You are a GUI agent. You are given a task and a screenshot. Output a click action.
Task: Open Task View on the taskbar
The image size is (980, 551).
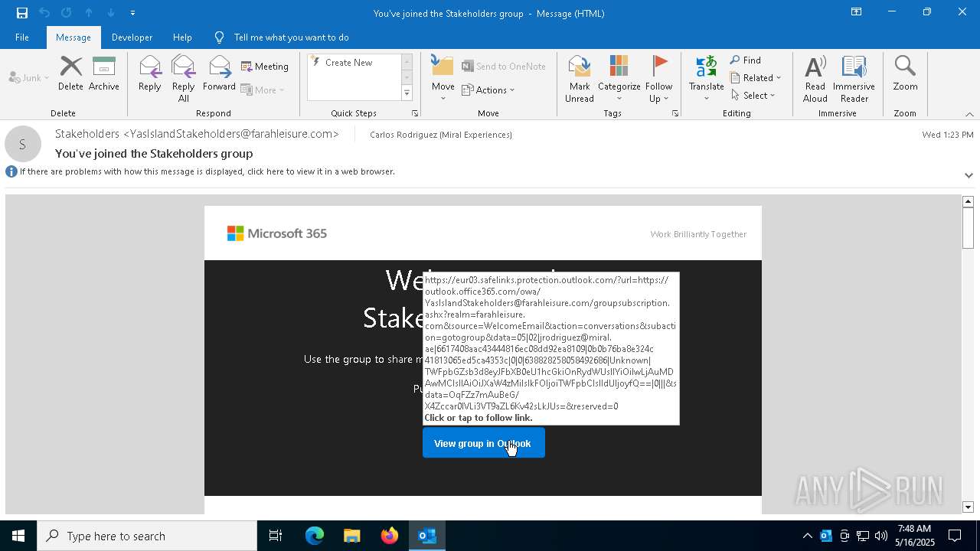pos(276,536)
